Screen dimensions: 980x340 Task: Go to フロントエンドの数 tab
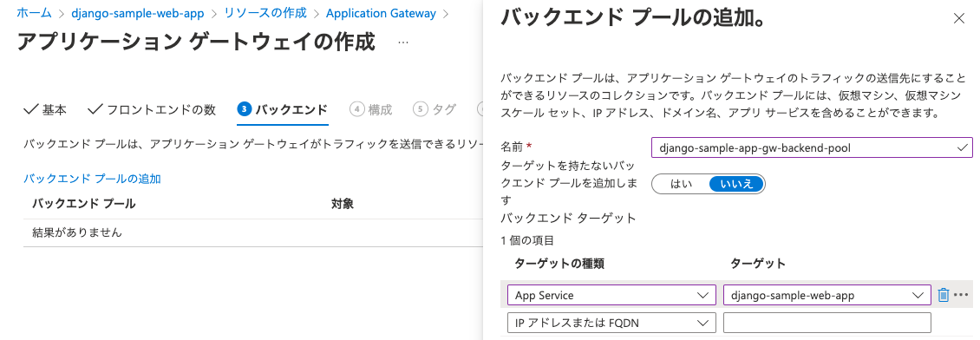point(152,109)
